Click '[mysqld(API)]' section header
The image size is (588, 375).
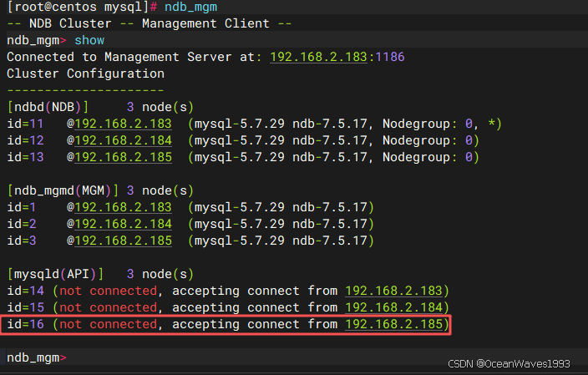(55, 274)
